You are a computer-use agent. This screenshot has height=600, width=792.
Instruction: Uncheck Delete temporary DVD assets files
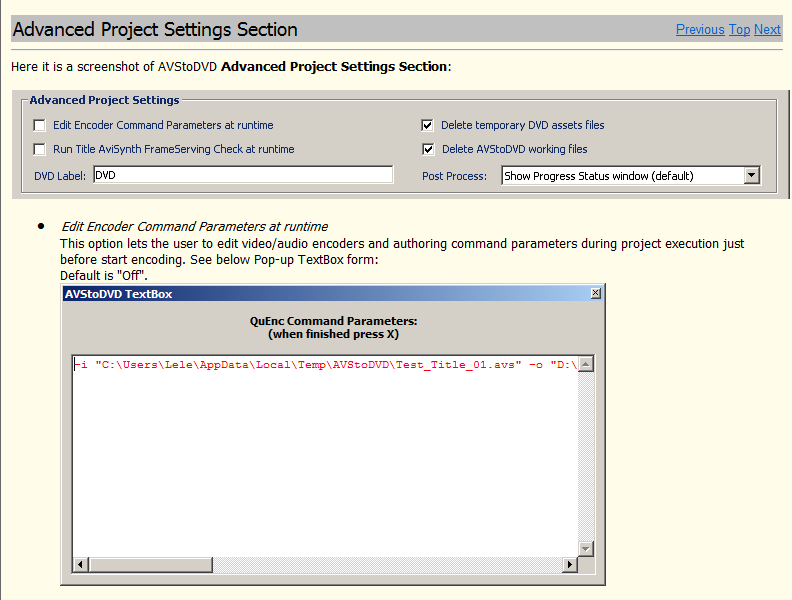[x=427, y=125]
